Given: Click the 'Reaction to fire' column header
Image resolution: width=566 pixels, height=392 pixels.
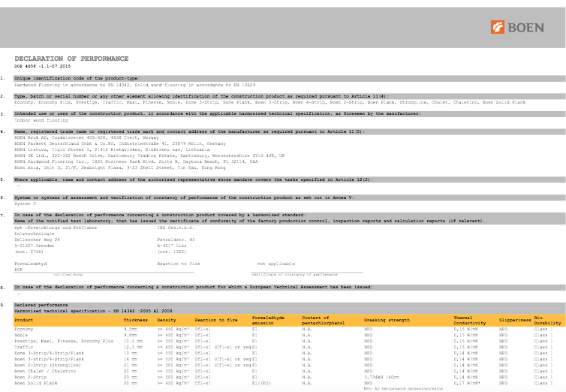Looking at the screenshot, I should point(216,320).
